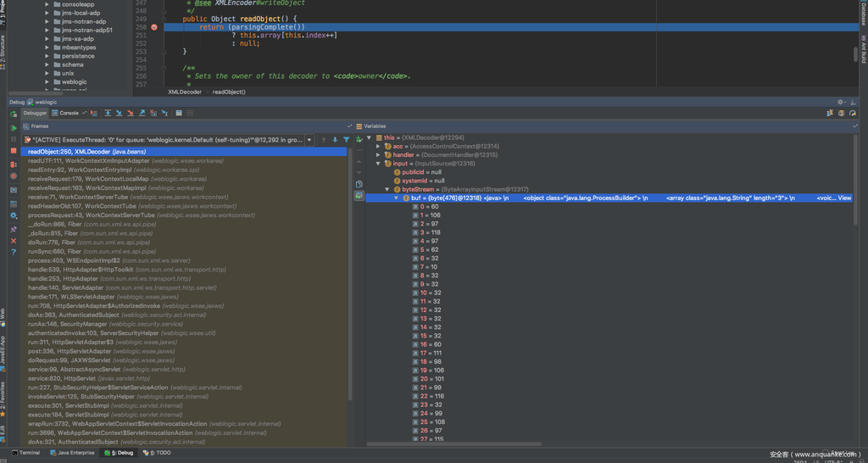Expand the weblogic folder in project tree
This screenshot has height=463, width=868.
47,82
